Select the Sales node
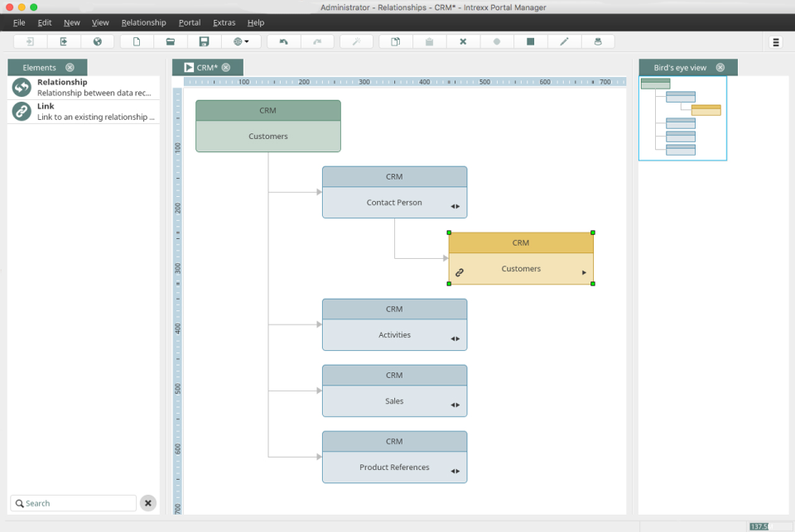Image resolution: width=795 pixels, height=532 pixels. [394, 391]
